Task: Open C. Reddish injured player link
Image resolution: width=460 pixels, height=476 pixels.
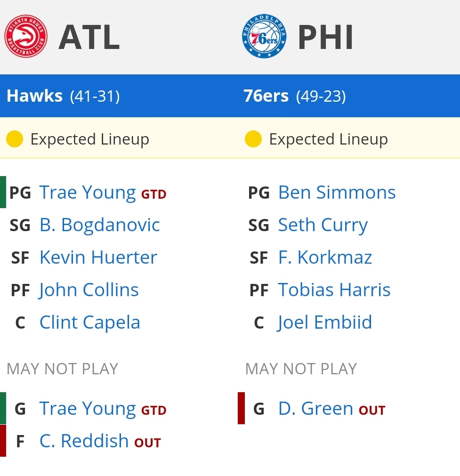Action: click(x=84, y=441)
